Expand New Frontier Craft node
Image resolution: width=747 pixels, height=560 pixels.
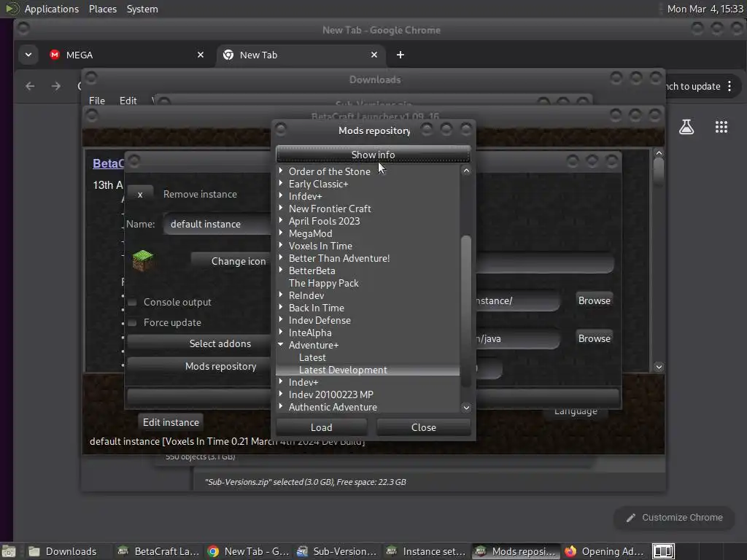click(281, 208)
